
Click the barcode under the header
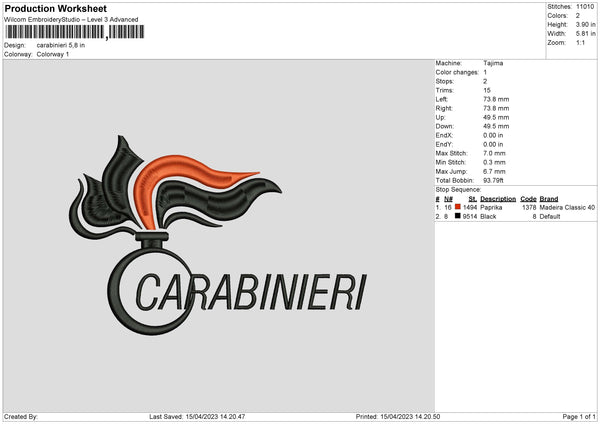tap(75, 32)
